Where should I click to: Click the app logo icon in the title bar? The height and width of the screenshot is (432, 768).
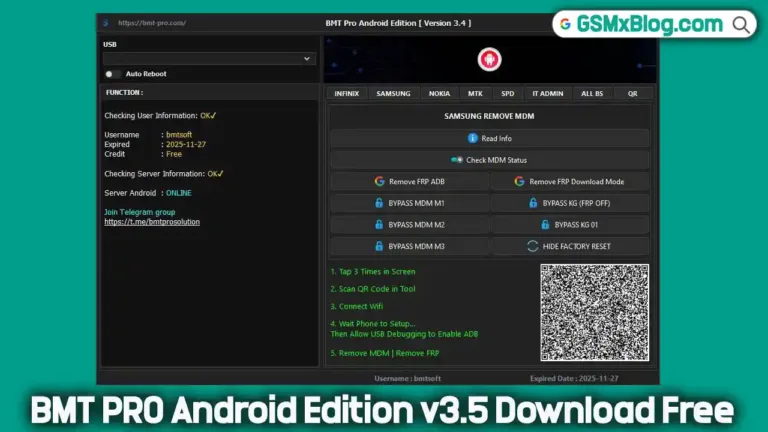(x=106, y=23)
